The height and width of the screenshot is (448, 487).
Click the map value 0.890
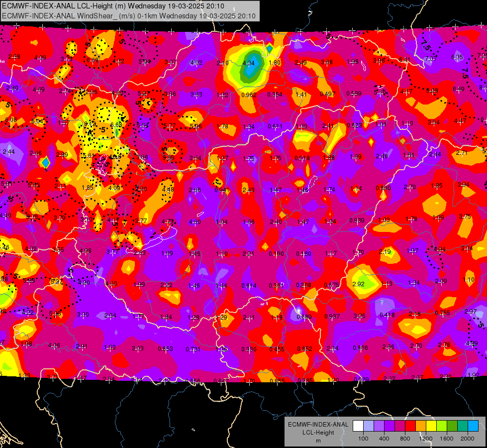pyautogui.click(x=383, y=188)
